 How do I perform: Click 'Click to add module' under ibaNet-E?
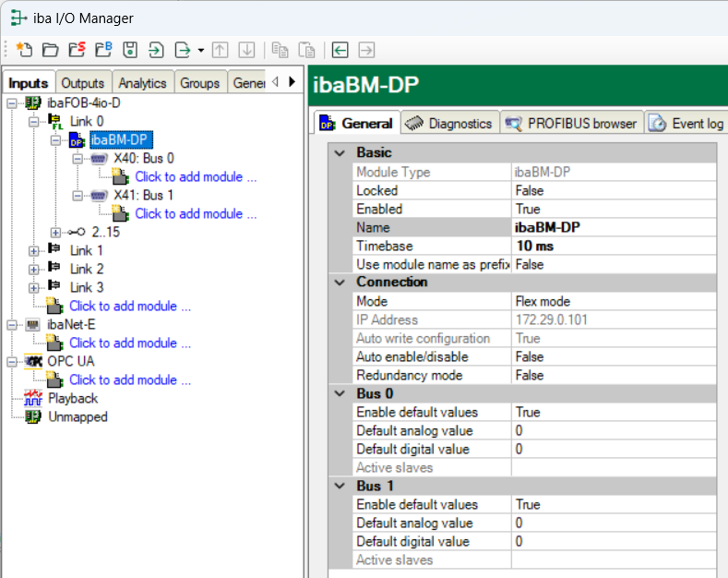pyautogui.click(x=130, y=343)
